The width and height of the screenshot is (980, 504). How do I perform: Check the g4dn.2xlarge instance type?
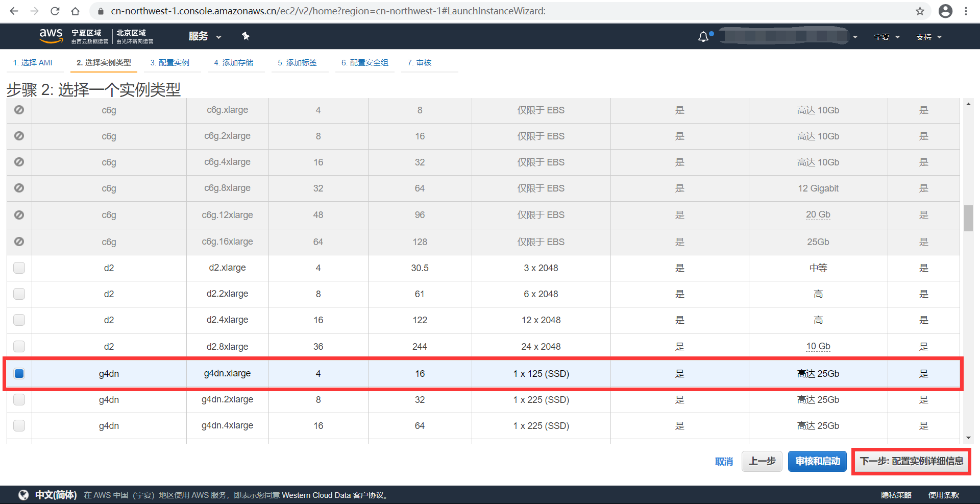coord(19,400)
